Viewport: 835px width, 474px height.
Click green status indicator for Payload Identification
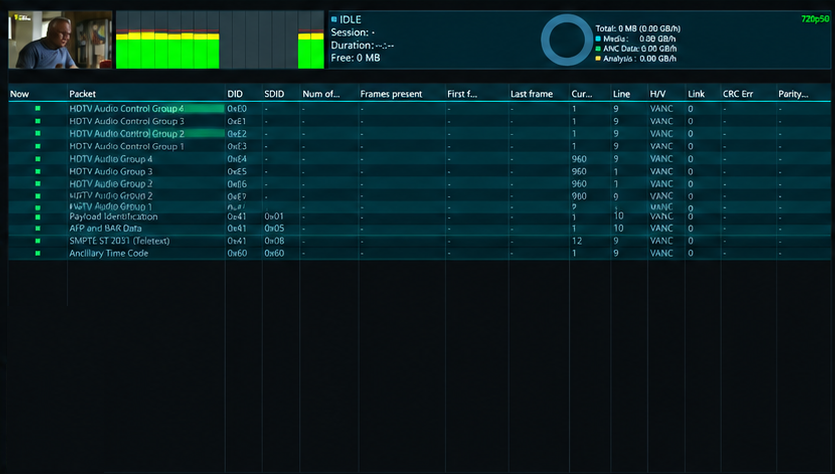coord(38,217)
